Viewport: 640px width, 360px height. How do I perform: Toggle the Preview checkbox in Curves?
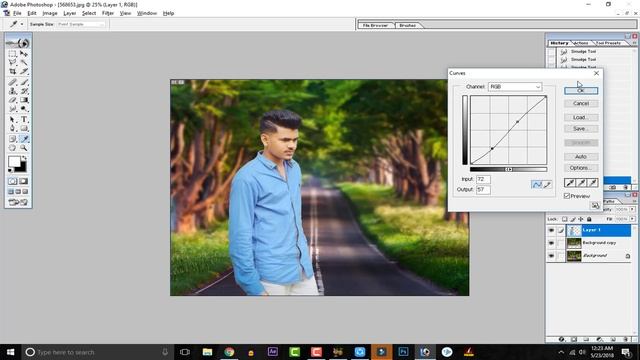[x=567, y=196]
